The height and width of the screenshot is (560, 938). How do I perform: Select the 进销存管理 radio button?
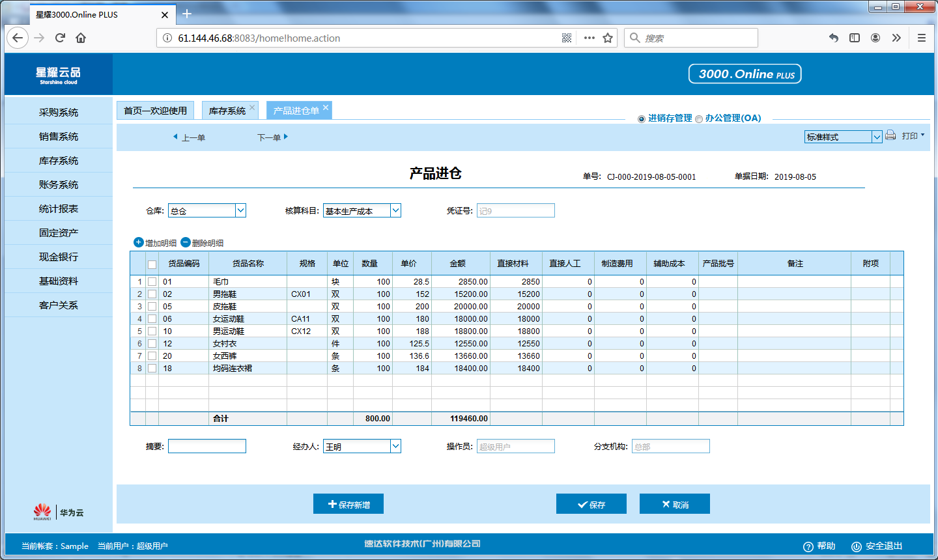pos(642,119)
